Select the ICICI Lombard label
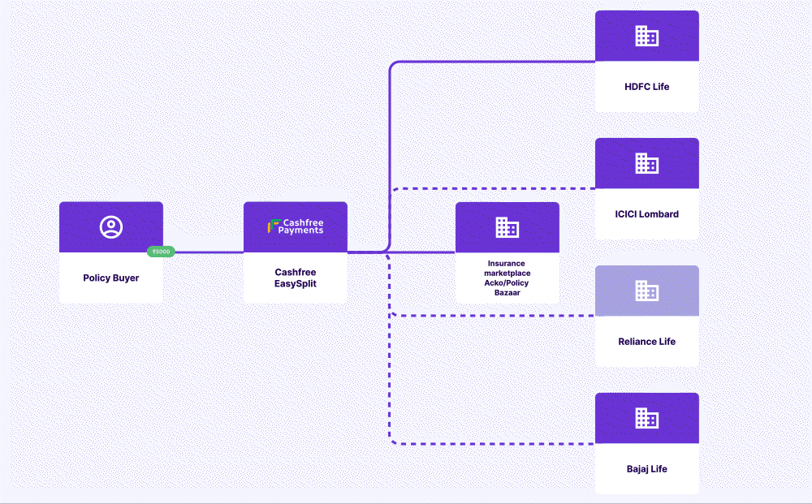Screen dimensions: 812x504 (x=647, y=214)
